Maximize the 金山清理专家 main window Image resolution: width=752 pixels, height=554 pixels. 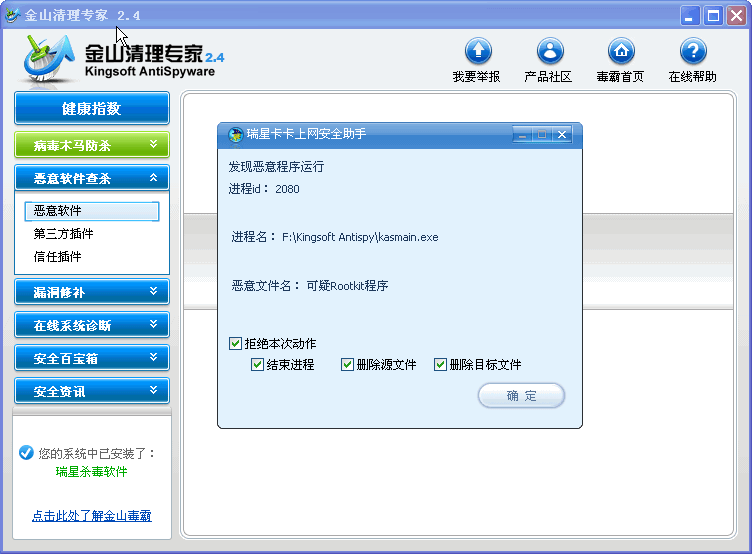pyautogui.click(x=713, y=16)
